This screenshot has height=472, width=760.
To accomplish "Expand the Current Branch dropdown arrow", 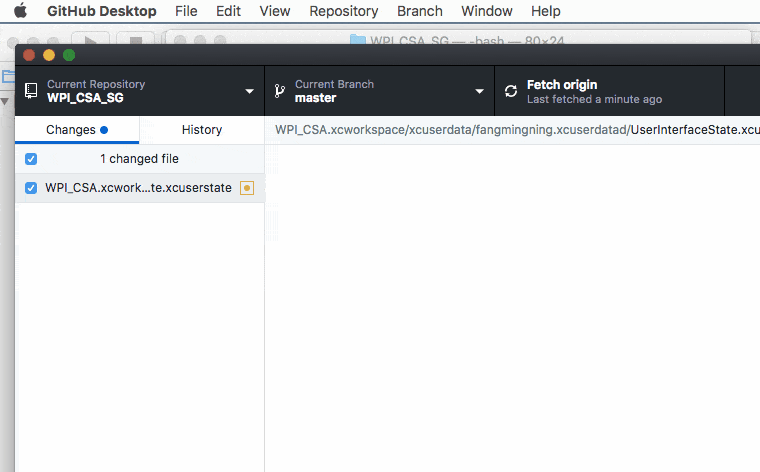I will point(479,91).
